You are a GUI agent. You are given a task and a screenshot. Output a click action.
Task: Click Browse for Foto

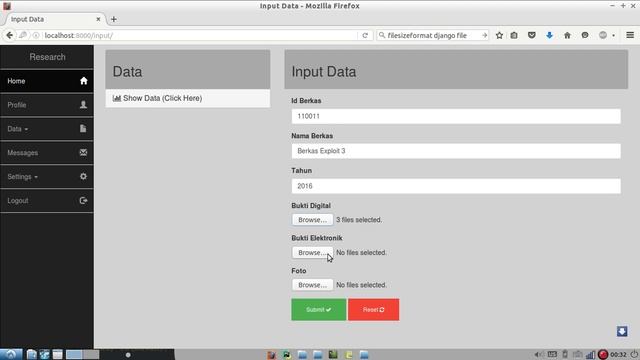pyautogui.click(x=312, y=285)
